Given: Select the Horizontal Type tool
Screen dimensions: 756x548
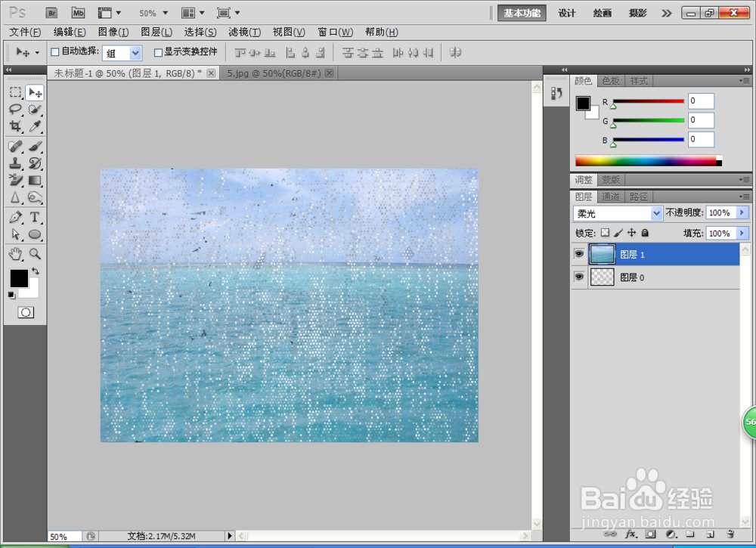Looking at the screenshot, I should (35, 218).
